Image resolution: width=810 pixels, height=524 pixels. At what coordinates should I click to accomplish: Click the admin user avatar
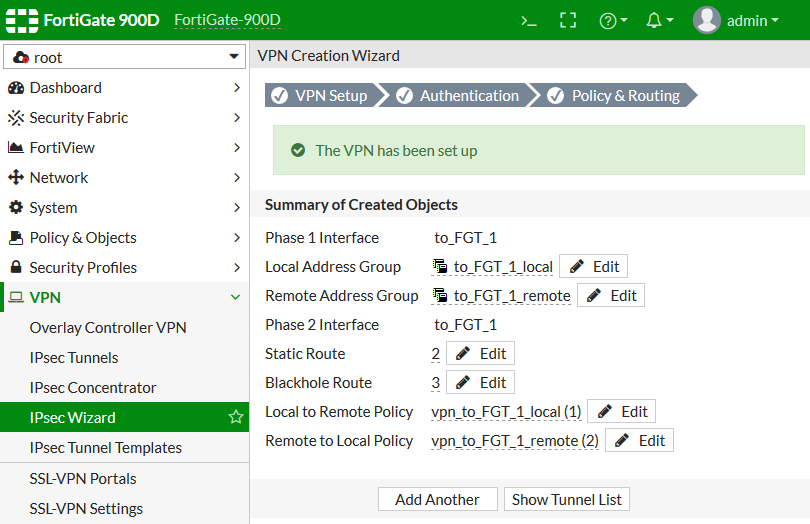click(x=707, y=20)
